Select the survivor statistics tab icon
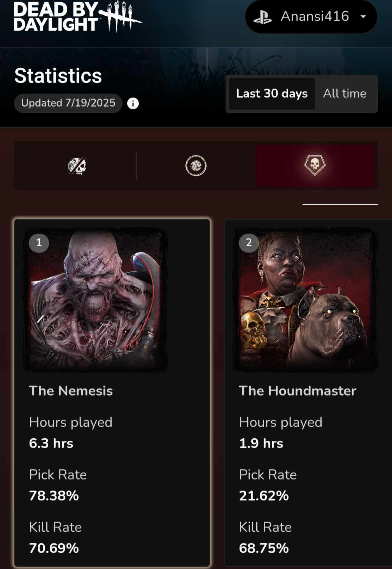Screen dimensions: 392x569 [196, 166]
